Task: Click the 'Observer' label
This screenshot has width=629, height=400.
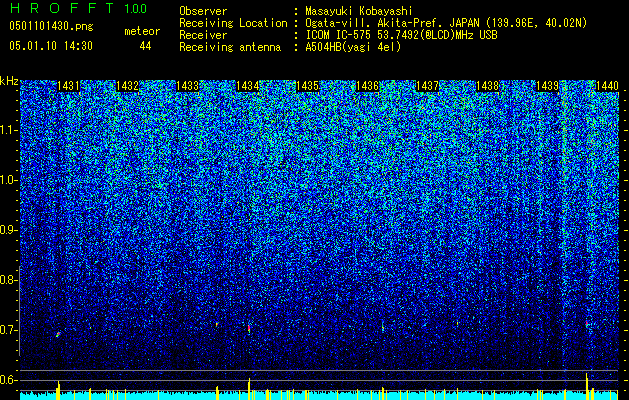Action: (203, 11)
